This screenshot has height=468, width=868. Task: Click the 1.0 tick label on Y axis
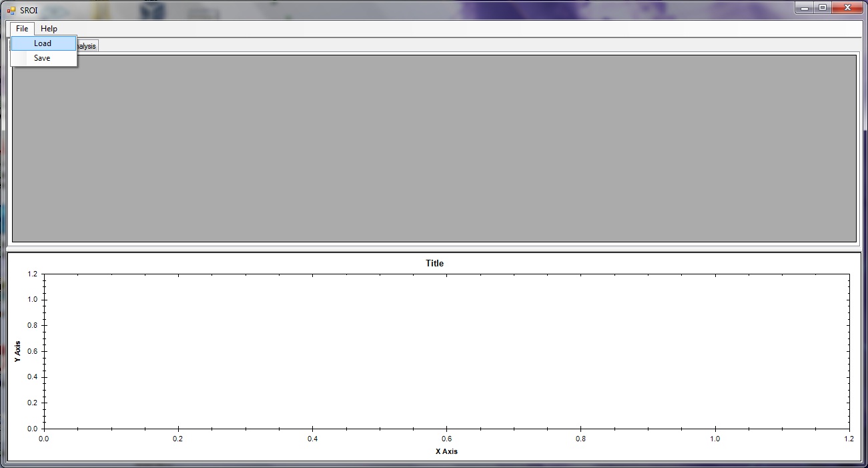coord(33,300)
